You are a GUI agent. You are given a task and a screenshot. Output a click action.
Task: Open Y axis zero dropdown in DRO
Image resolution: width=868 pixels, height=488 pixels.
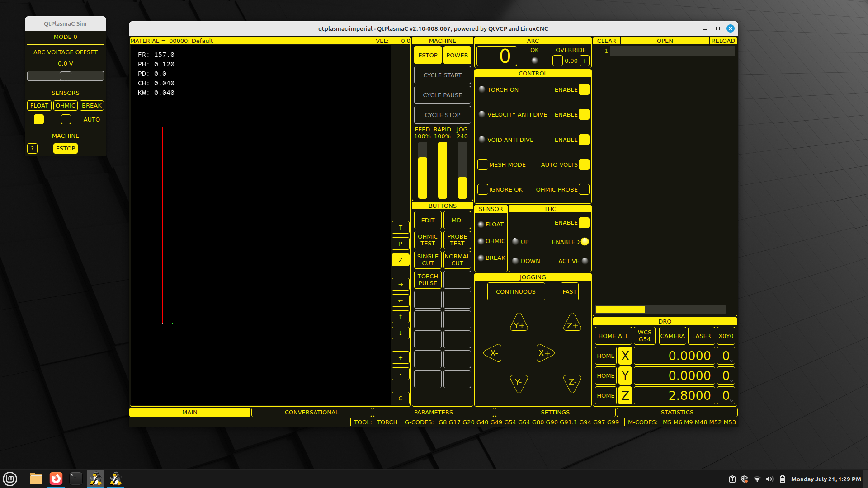(x=726, y=375)
